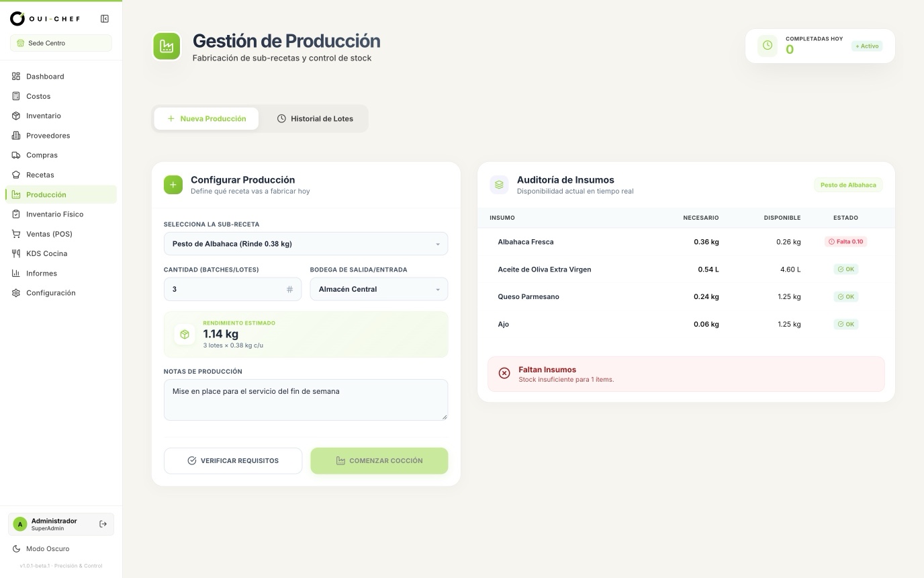
Task: Click the rendimiento estimado box icon
Action: click(185, 334)
